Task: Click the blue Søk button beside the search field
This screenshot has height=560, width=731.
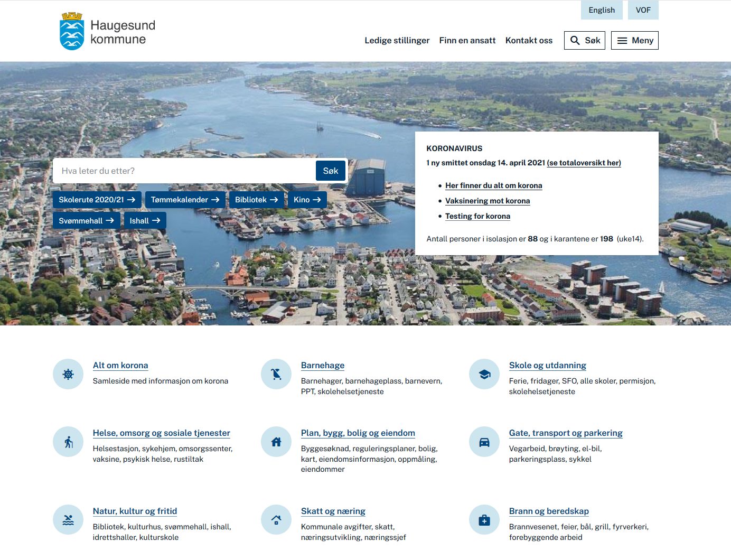Action: [331, 171]
